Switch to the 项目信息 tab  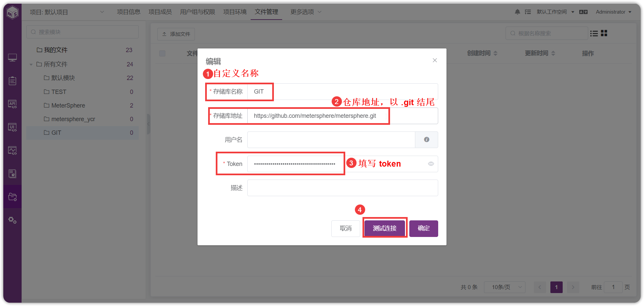[128, 12]
